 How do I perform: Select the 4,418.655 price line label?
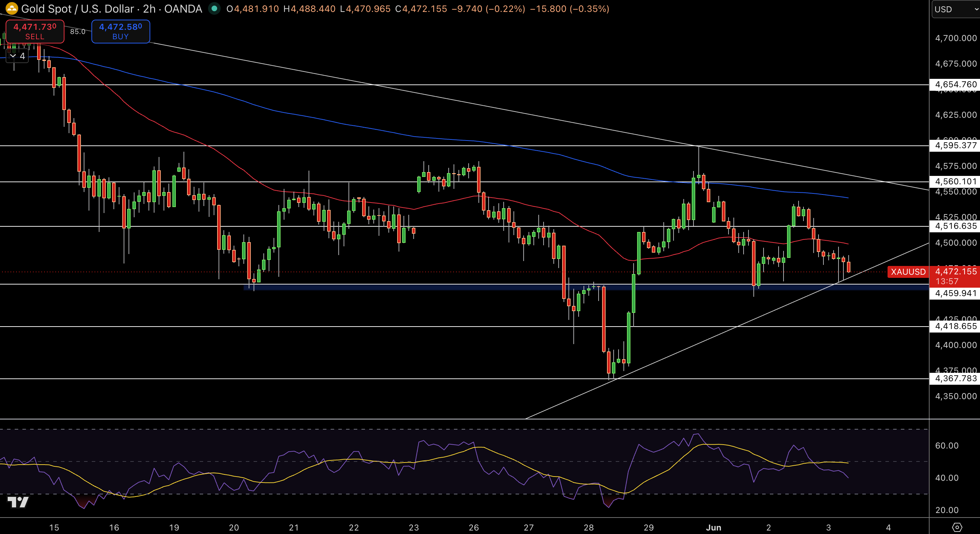[955, 326]
